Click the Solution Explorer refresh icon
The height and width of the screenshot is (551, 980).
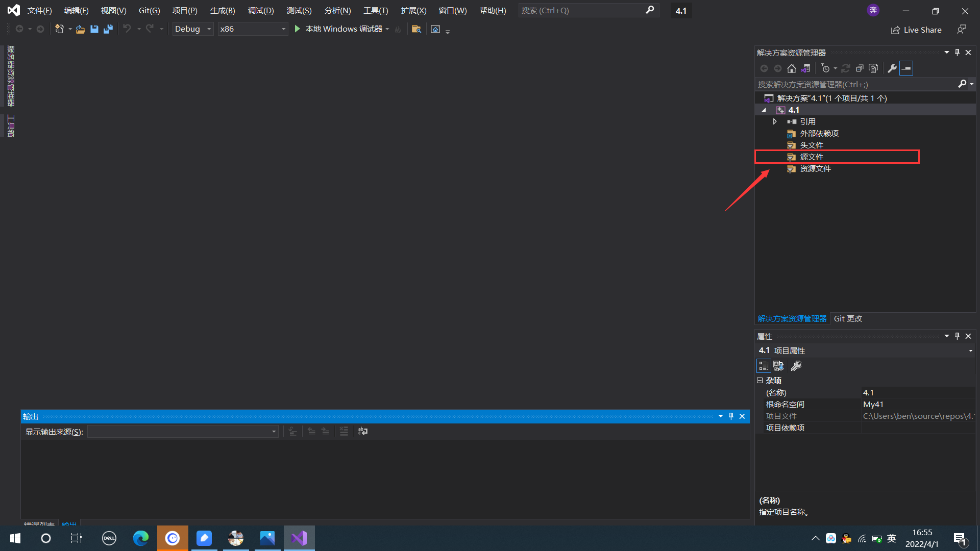tap(845, 68)
